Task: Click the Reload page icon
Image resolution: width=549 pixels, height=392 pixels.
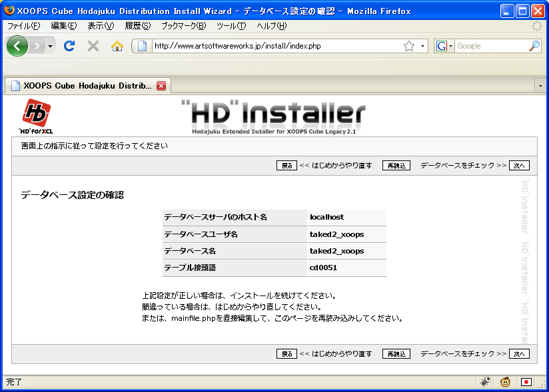Action: (x=69, y=46)
